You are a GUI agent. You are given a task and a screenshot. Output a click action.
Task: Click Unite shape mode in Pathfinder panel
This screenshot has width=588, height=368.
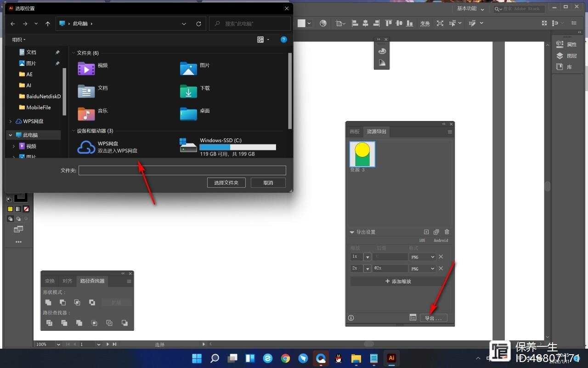tap(48, 302)
